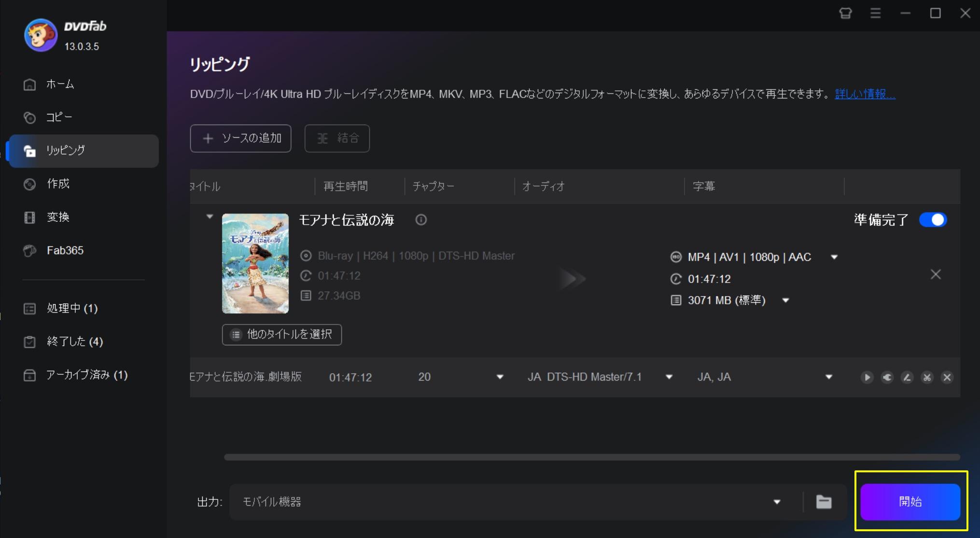Click the オーディオ column header
980x538 pixels.
tap(543, 186)
